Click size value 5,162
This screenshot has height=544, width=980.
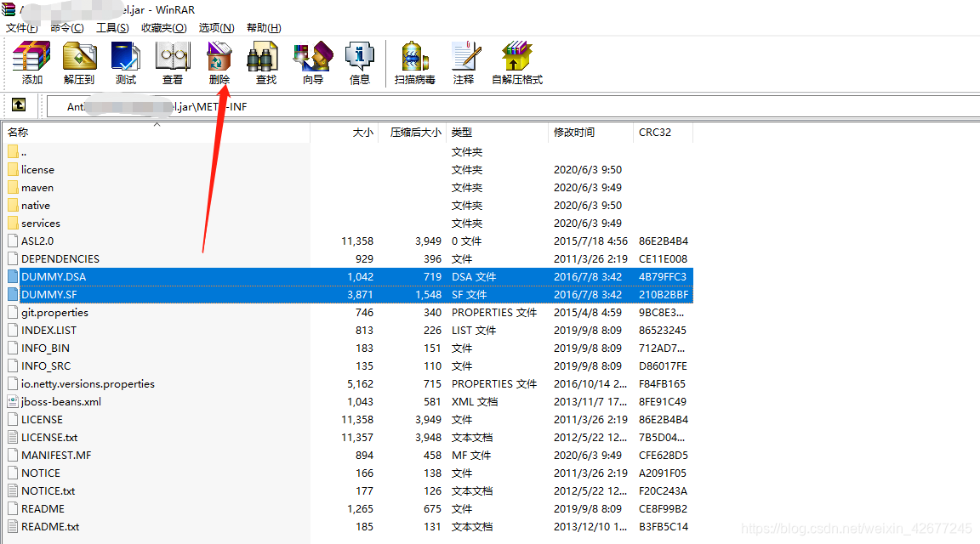pyautogui.click(x=361, y=383)
